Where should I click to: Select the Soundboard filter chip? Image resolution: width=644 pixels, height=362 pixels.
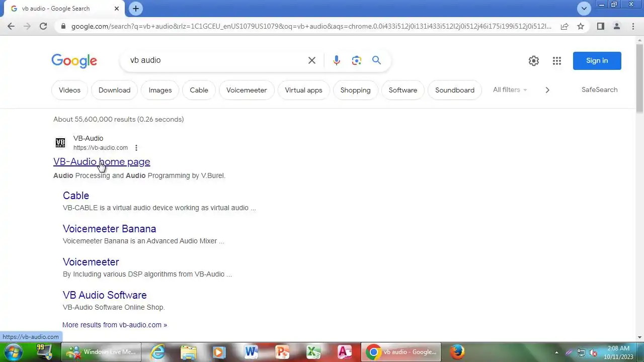(455, 90)
